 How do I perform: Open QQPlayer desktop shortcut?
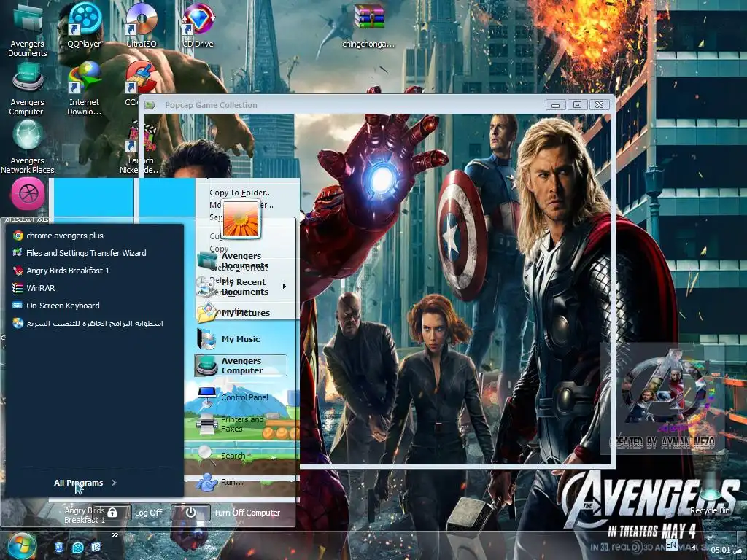click(x=85, y=25)
